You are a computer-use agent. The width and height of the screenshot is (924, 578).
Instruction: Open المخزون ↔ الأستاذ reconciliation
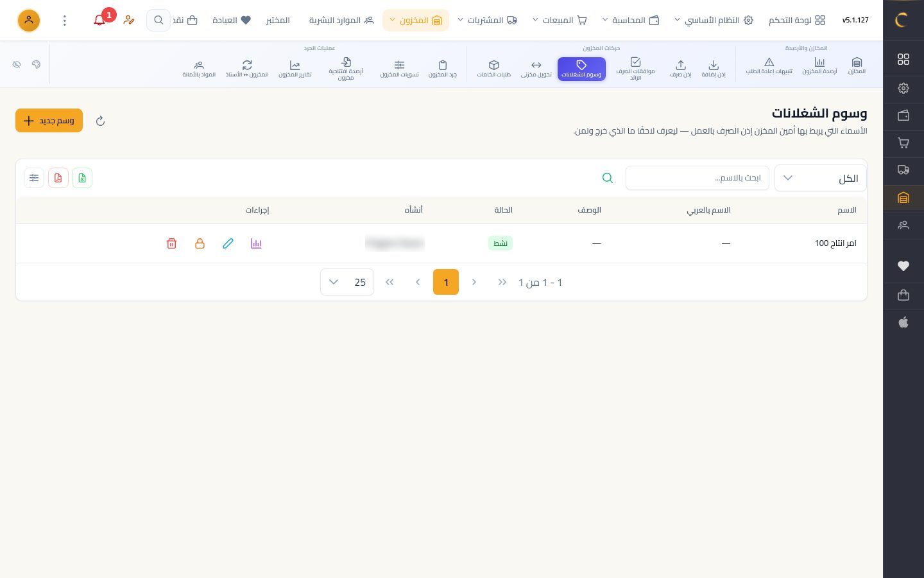pyautogui.click(x=247, y=68)
